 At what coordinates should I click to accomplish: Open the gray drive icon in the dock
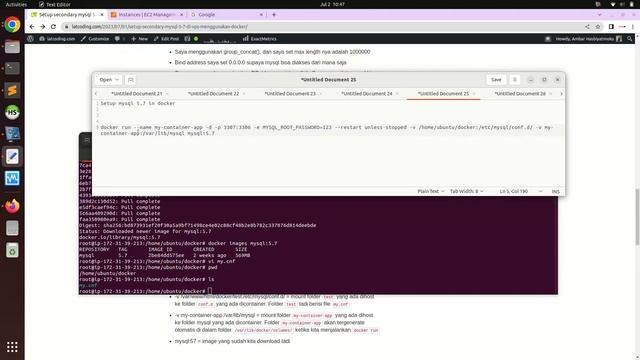click(x=12, y=228)
